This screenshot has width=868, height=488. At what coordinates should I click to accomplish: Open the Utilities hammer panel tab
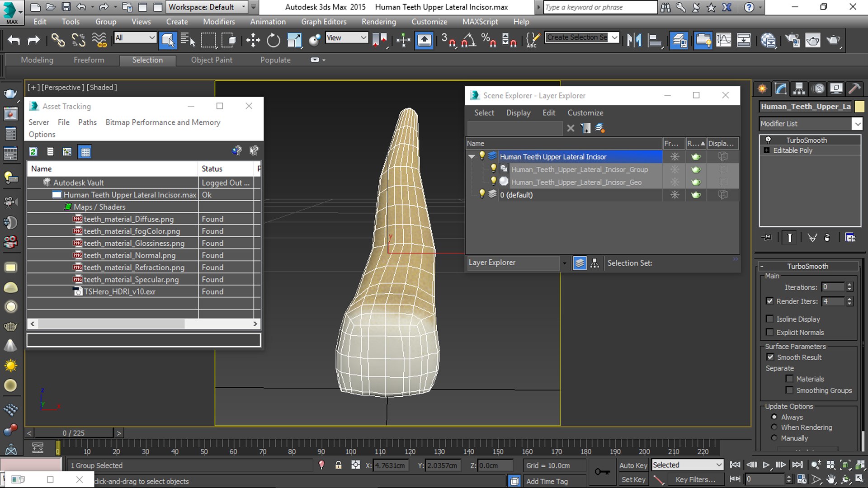tap(854, 89)
